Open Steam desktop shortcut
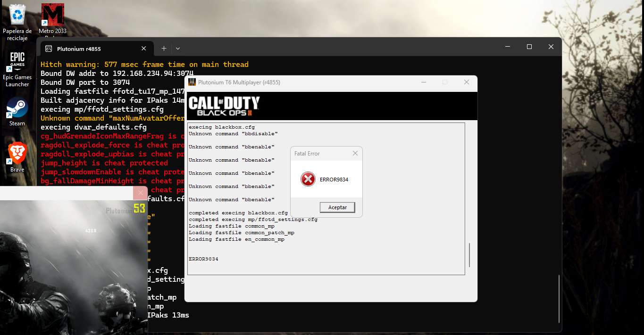Image resolution: width=644 pixels, height=335 pixels. (17, 112)
